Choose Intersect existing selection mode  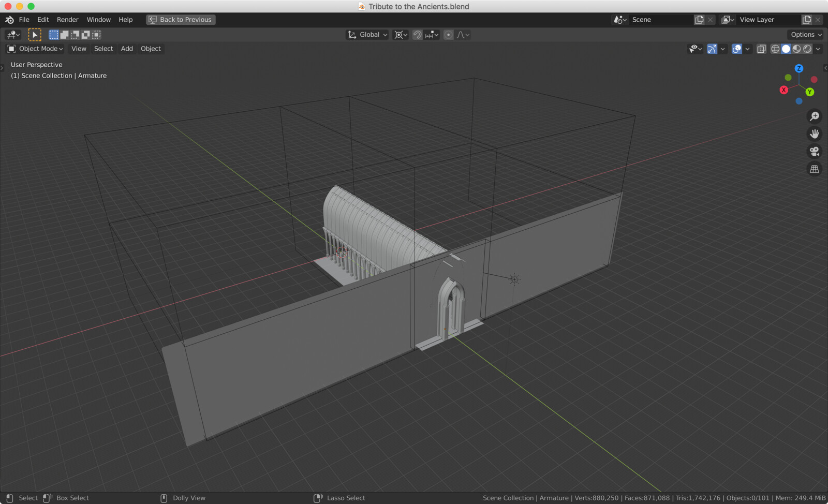[96, 35]
